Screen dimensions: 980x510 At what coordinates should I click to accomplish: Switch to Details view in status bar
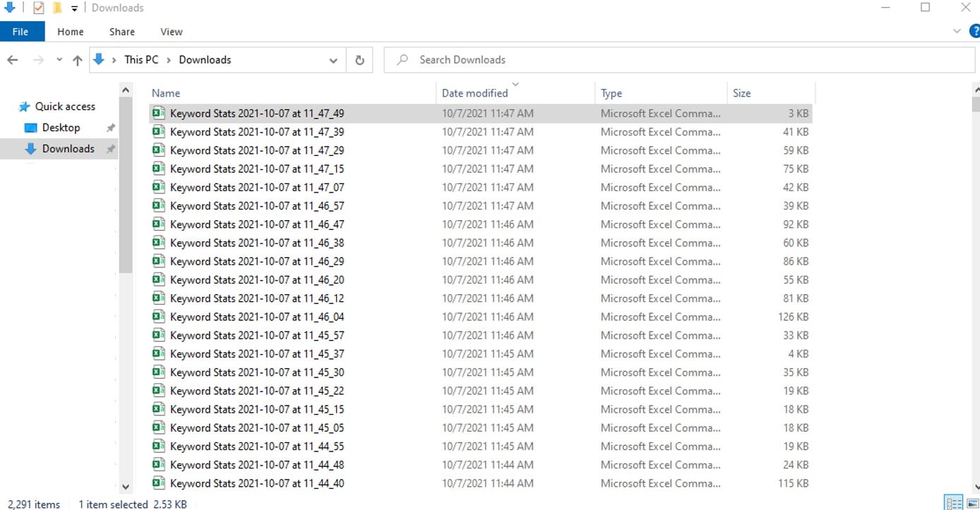(954, 504)
